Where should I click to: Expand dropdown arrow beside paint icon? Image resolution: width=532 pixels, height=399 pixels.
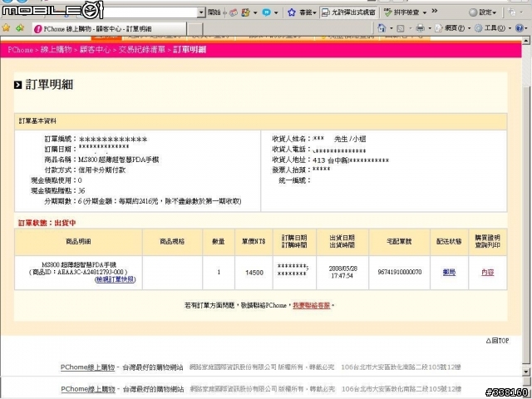(x=255, y=13)
